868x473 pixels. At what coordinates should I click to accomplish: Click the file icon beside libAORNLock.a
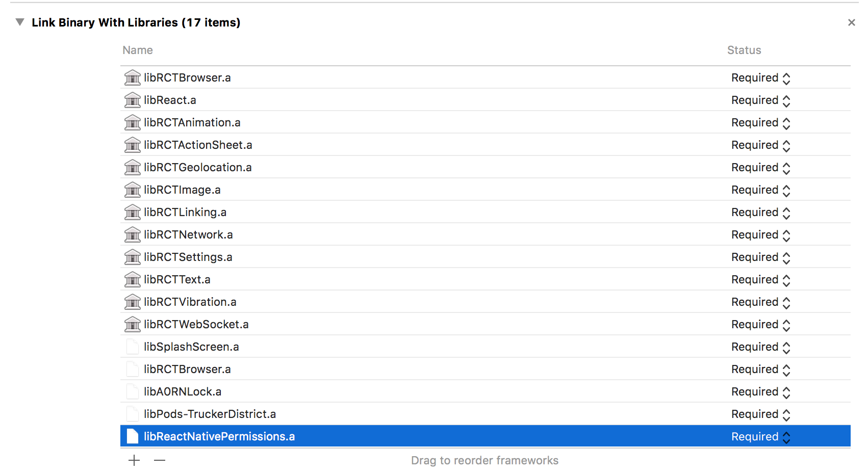[132, 391]
